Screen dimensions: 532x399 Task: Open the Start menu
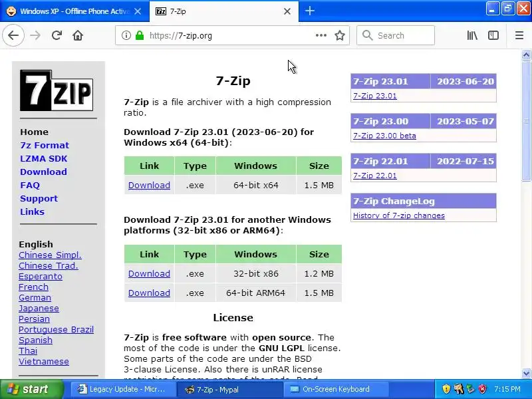point(32,389)
